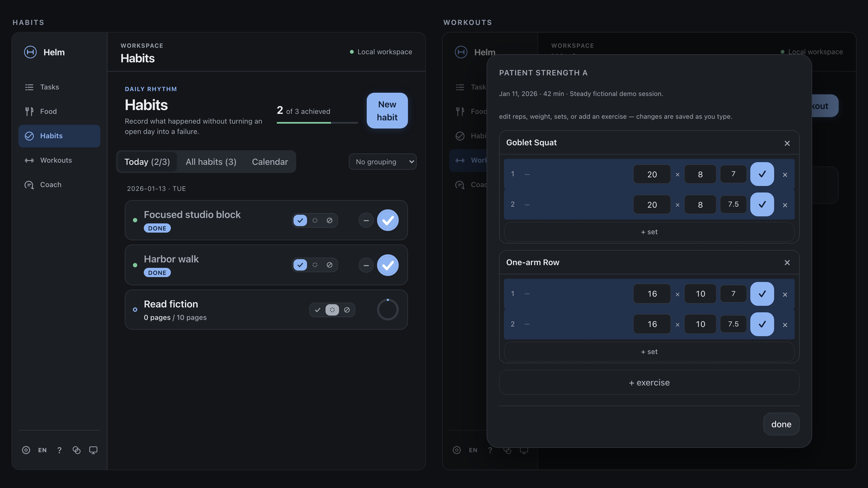868x488 pixels.
Task: Delete Goblet Squat set 2
Action: (785, 205)
